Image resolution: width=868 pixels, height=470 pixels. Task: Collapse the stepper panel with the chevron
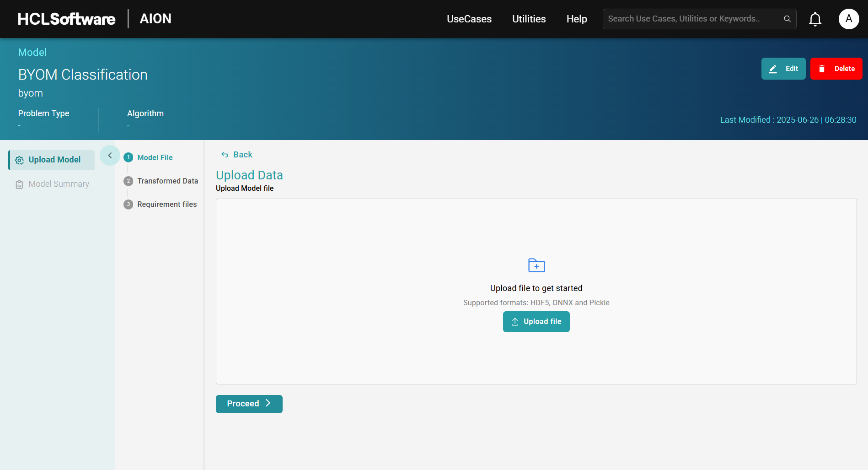pos(109,155)
